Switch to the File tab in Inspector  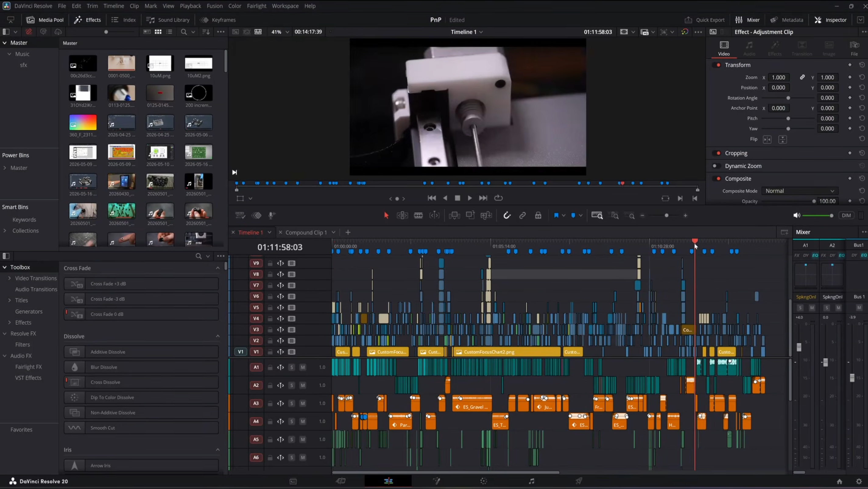pos(854,48)
